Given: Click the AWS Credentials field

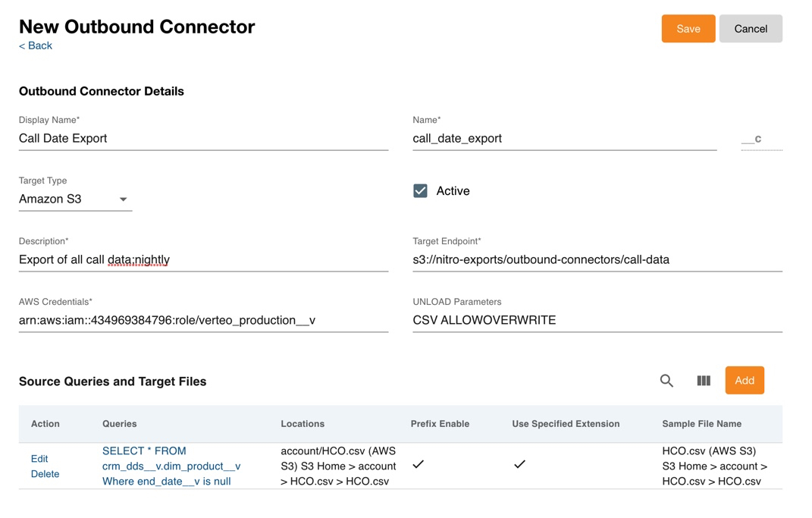Looking at the screenshot, I should (203, 321).
